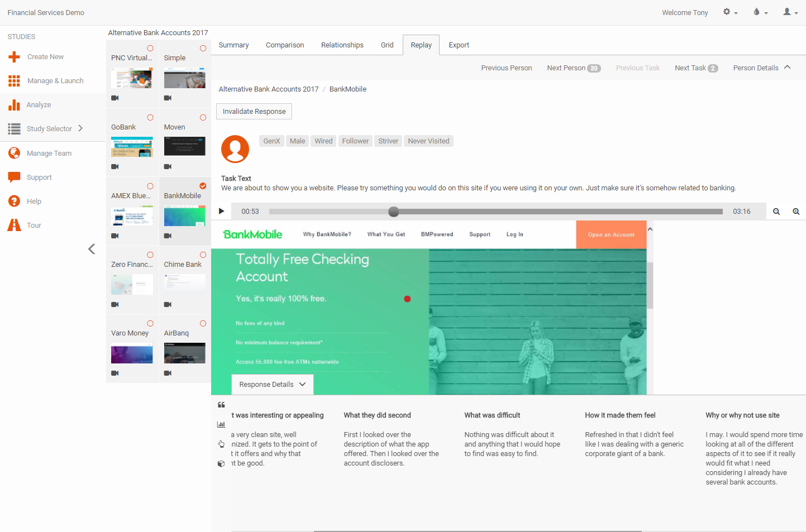
Task: Click the hand pointer icon beside the responses
Action: tap(221, 444)
